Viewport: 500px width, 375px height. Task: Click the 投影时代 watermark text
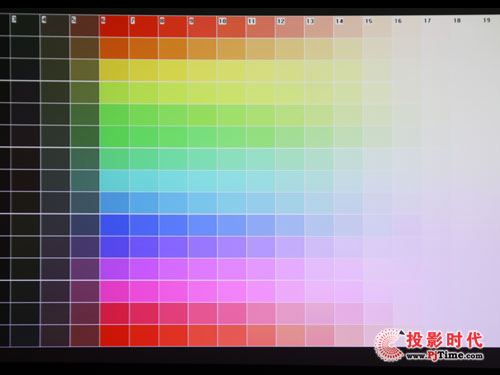(x=445, y=340)
